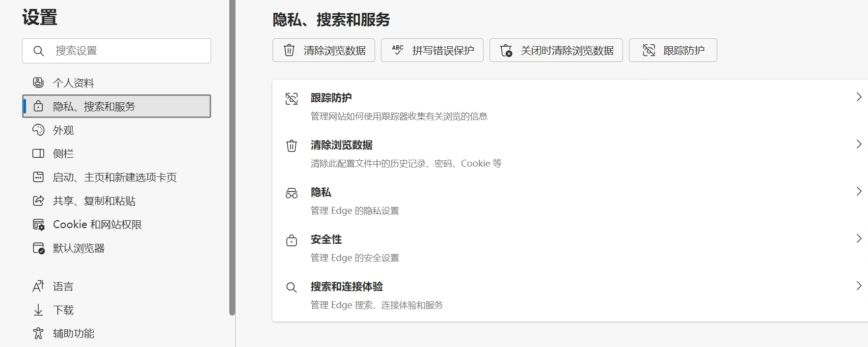Viewport: 868px width, 347px height.
Task: Click the sidebar vertical scrollbar
Action: tap(232, 157)
